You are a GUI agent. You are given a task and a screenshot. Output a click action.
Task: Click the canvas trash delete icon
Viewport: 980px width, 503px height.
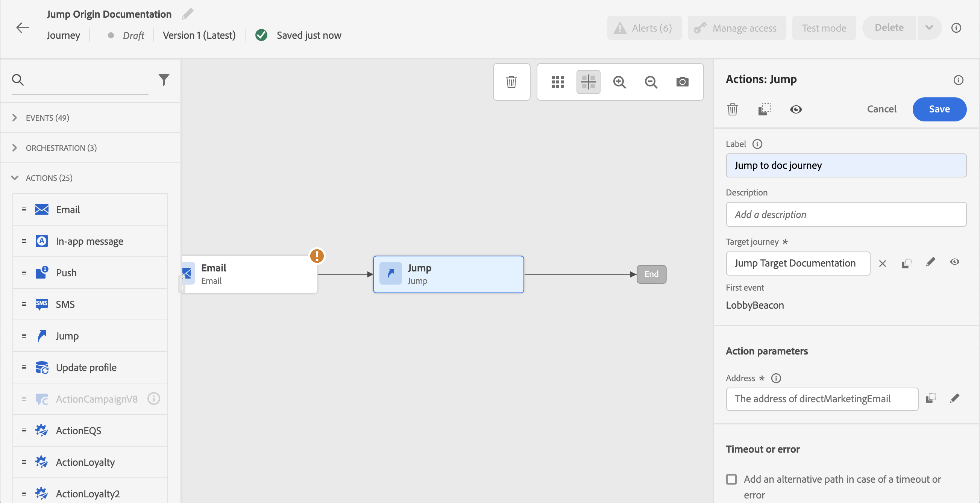511,82
